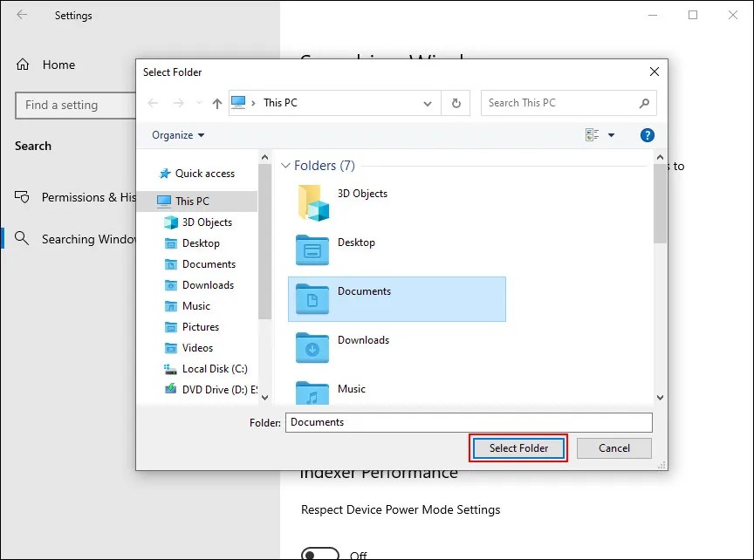Expand the address bar dropdown chevron
Image resolution: width=754 pixels, height=560 pixels.
click(x=428, y=103)
